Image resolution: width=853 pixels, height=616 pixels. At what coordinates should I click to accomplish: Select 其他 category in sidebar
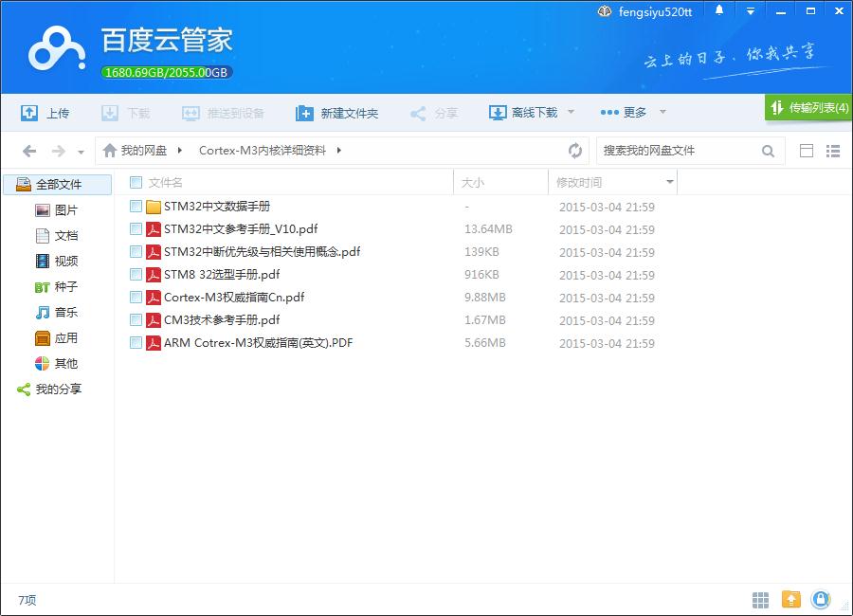(57, 364)
